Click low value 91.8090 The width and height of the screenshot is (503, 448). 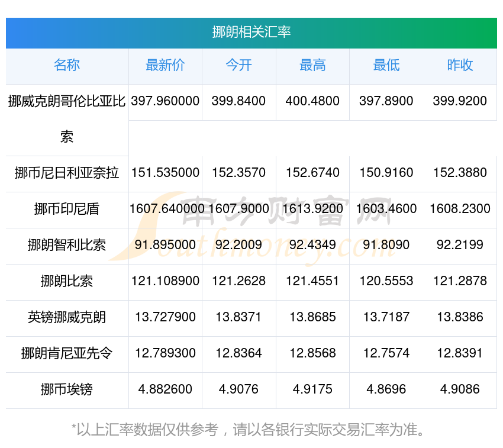click(386, 245)
